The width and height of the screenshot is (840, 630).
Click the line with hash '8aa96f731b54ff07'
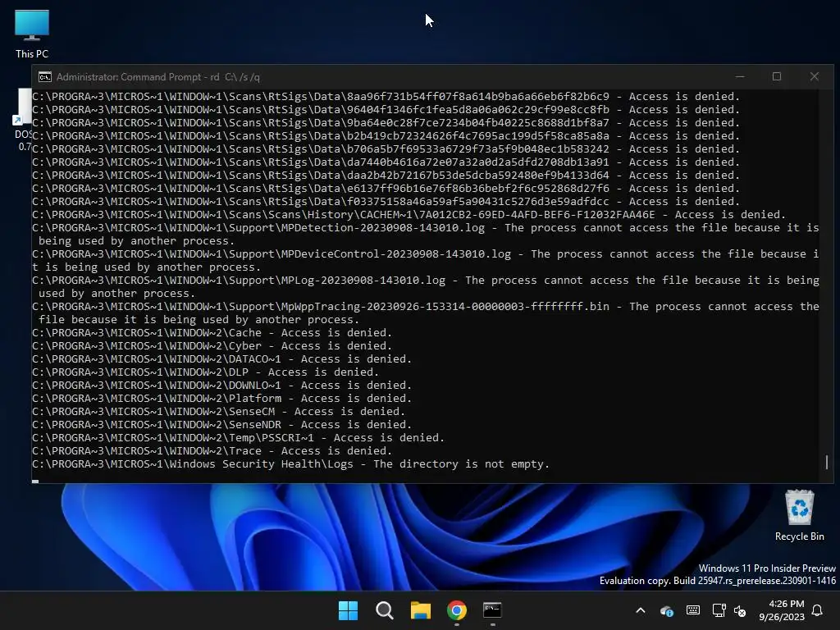[386, 97]
